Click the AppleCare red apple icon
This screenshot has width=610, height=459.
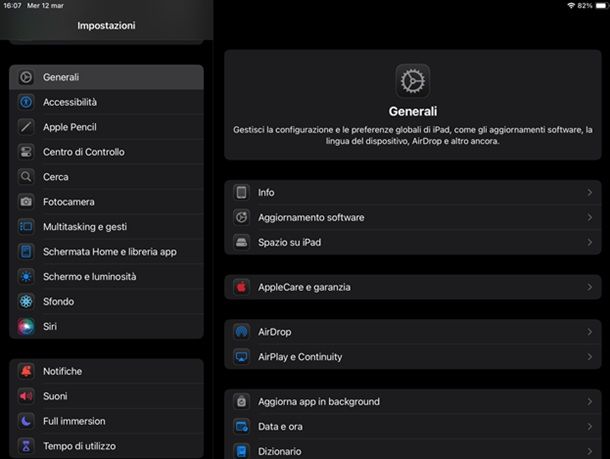(x=242, y=287)
